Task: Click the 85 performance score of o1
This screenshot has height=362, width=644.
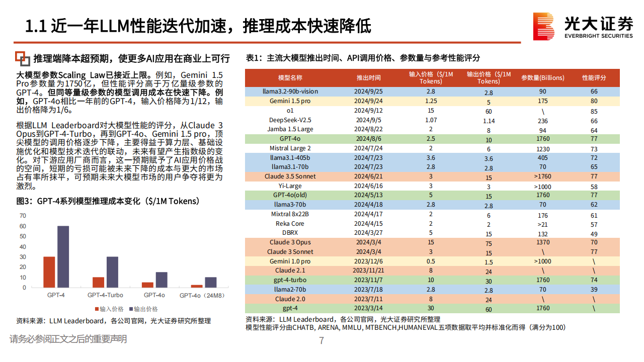Action: pyautogui.click(x=594, y=111)
